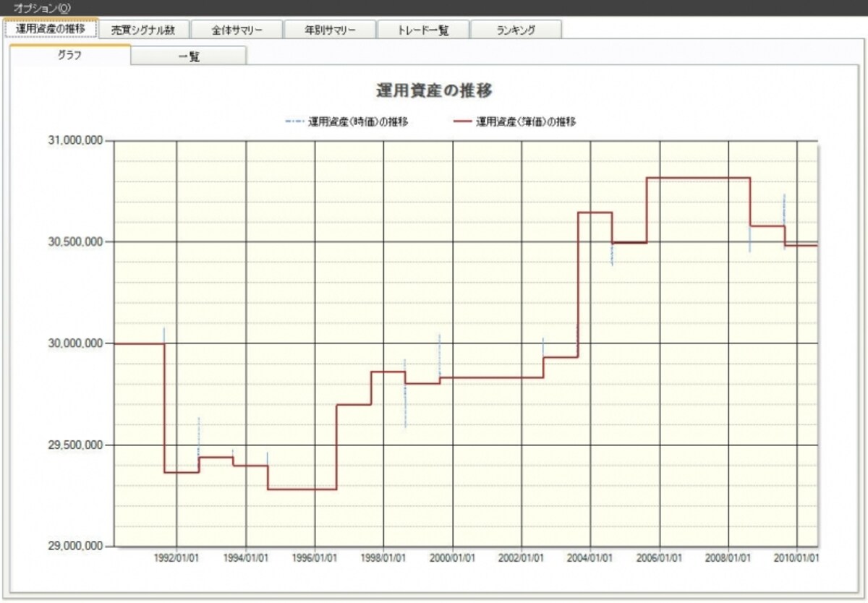
Task: Switch to the 売買シグナル数 tab
Action: [x=145, y=30]
